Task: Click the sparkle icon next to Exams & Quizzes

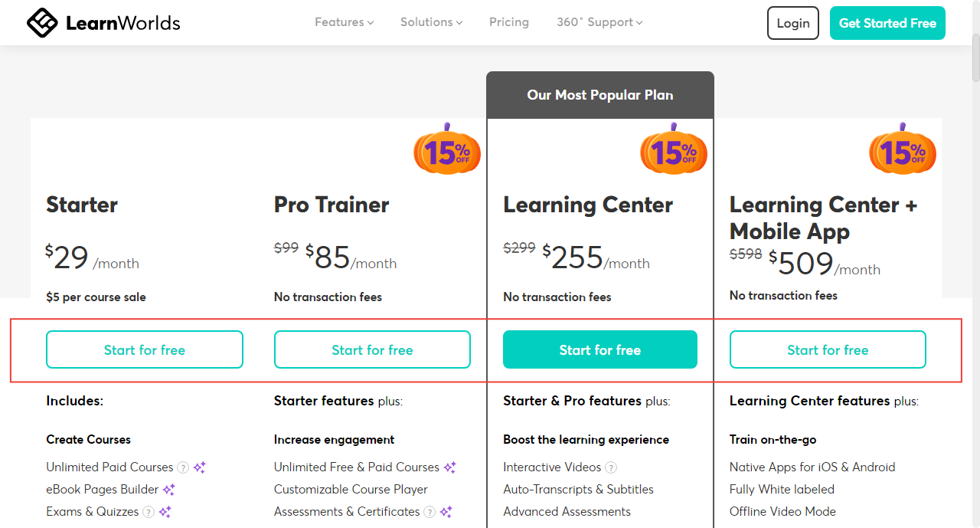Action: click(166, 510)
